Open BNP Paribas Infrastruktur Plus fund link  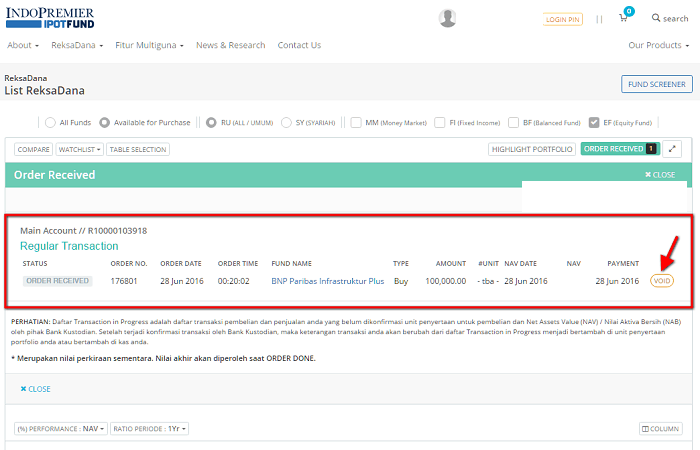[327, 281]
